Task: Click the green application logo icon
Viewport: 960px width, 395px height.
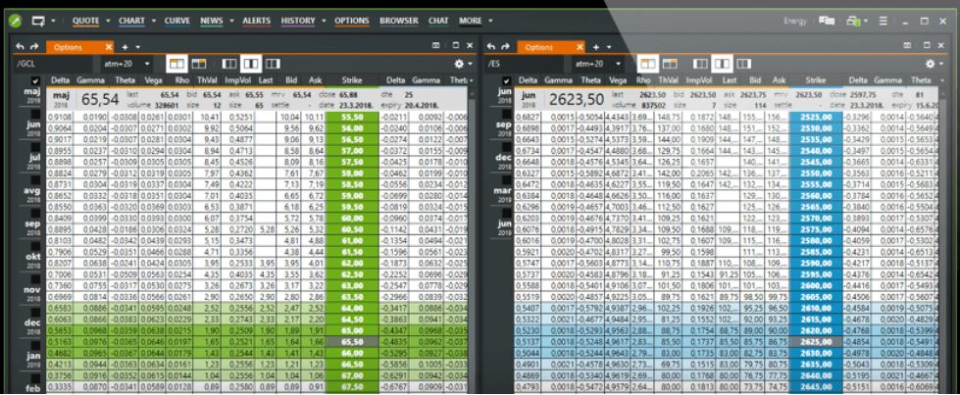Action: tap(16, 21)
